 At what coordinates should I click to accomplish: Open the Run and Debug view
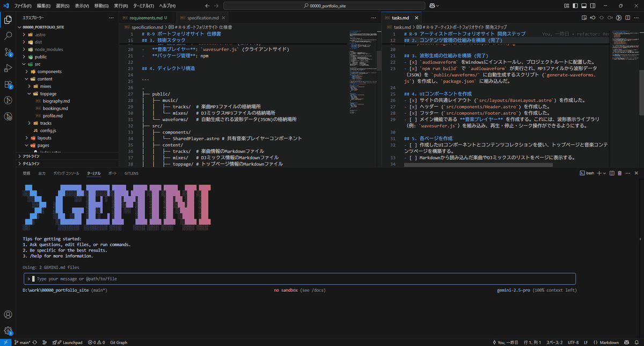point(7,68)
